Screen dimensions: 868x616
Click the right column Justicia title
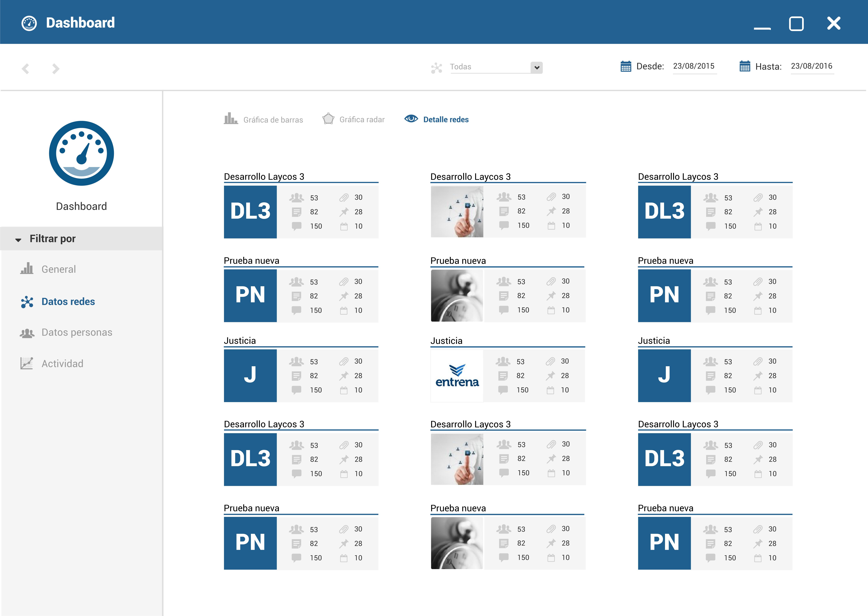pyautogui.click(x=654, y=341)
